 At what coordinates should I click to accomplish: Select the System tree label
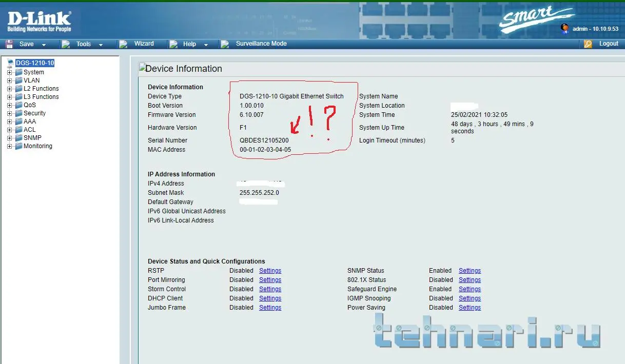(34, 72)
